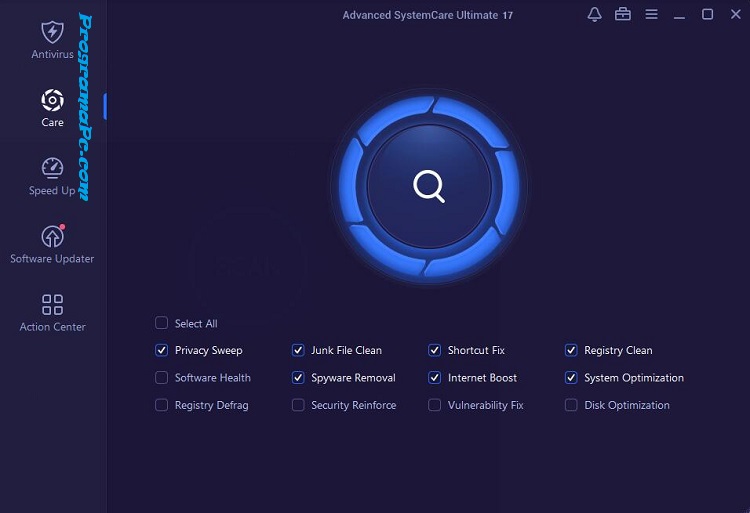The image size is (750, 513).
Task: Enable the Select All checkbox
Action: click(x=162, y=323)
